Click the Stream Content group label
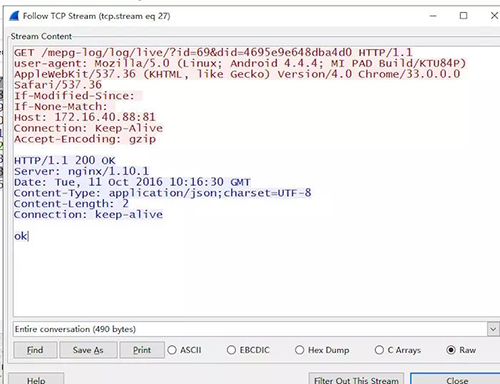Image resolution: width=500 pixels, height=384 pixels. point(41,36)
